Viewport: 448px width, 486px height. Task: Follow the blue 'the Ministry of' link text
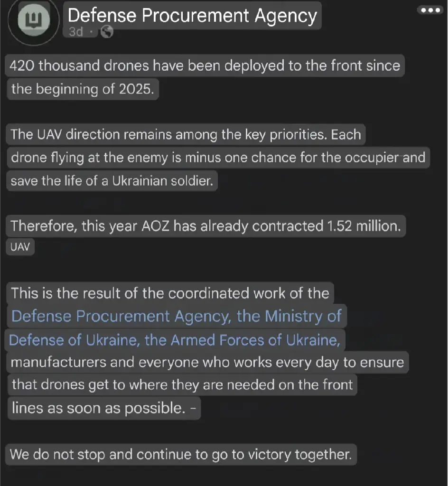point(289,317)
